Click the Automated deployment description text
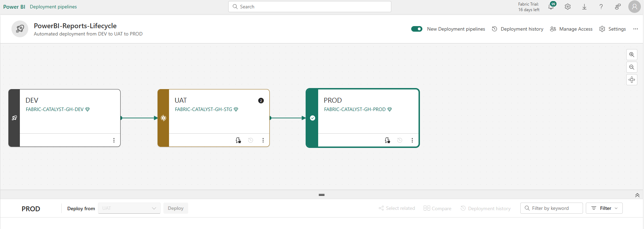This screenshot has height=229, width=644. pyautogui.click(x=88, y=34)
